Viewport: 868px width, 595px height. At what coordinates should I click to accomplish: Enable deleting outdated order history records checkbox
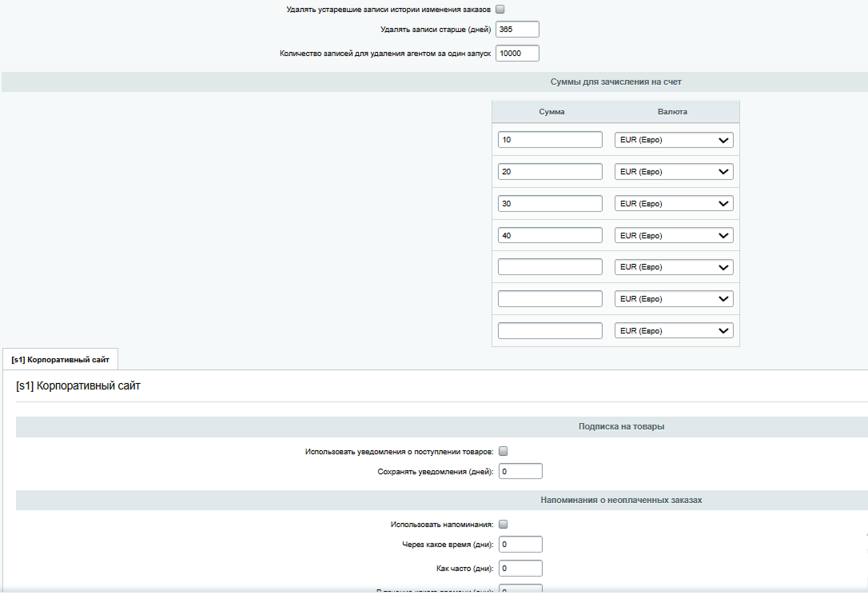[x=500, y=10]
